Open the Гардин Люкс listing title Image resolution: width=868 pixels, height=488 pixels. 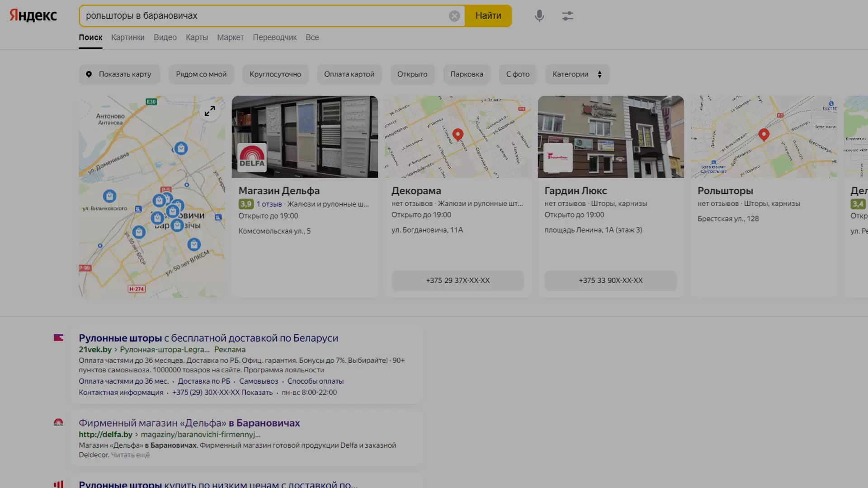coord(576,191)
